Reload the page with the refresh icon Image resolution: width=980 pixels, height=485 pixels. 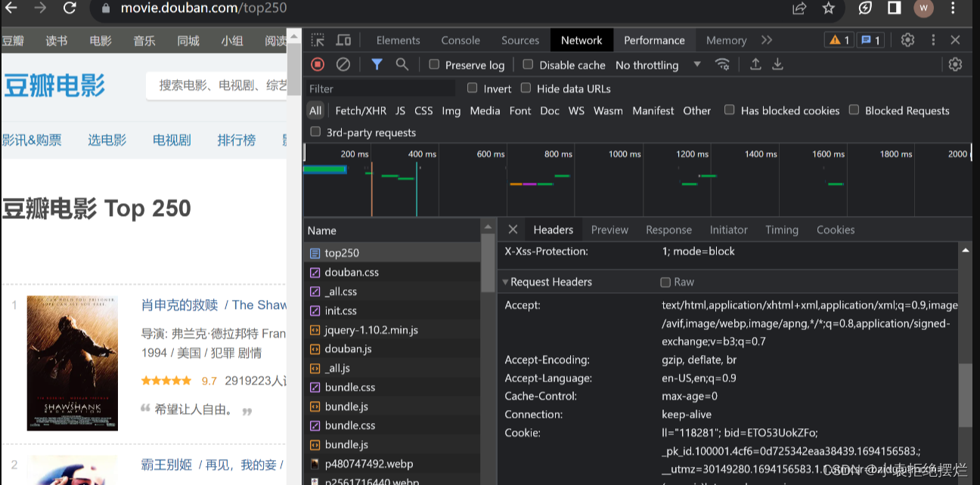pos(70,8)
